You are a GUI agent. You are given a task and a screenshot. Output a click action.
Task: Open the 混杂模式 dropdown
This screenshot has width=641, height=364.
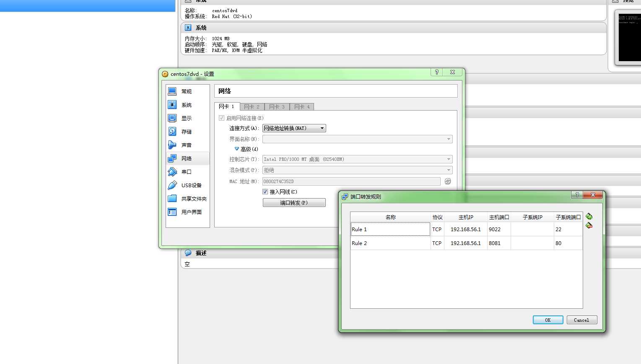[x=358, y=170]
